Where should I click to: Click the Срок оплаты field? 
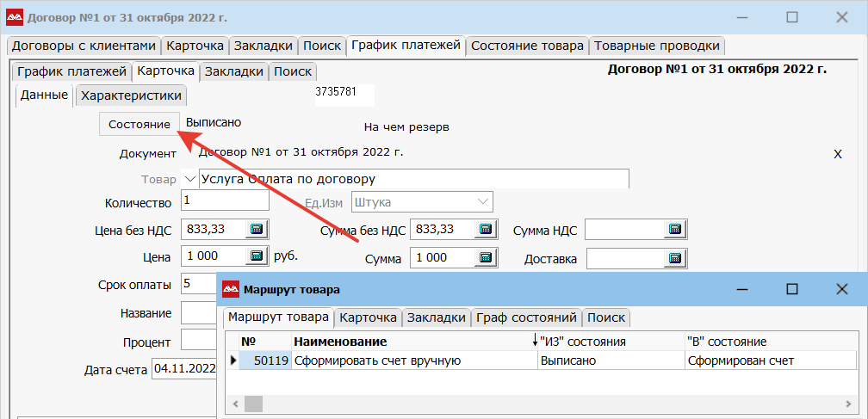pyautogui.click(x=199, y=284)
